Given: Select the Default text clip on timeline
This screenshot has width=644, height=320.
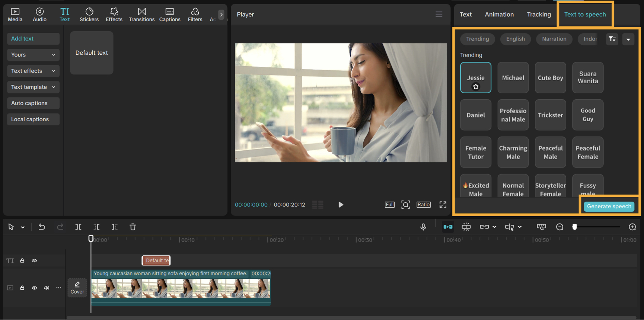Looking at the screenshot, I should click(156, 260).
